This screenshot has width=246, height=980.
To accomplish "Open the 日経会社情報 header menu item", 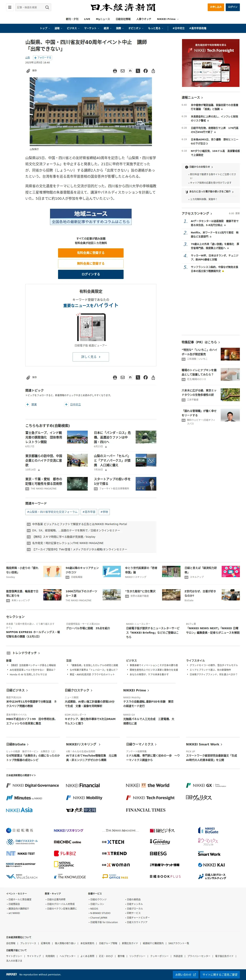I will tap(123, 19).
